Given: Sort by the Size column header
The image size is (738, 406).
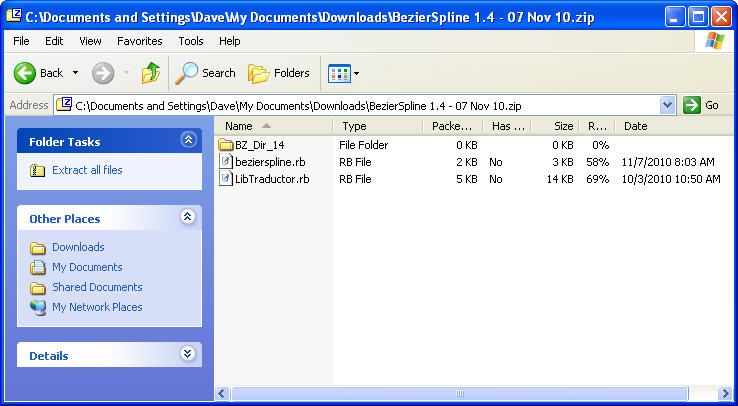Looking at the screenshot, I should 555,126.
